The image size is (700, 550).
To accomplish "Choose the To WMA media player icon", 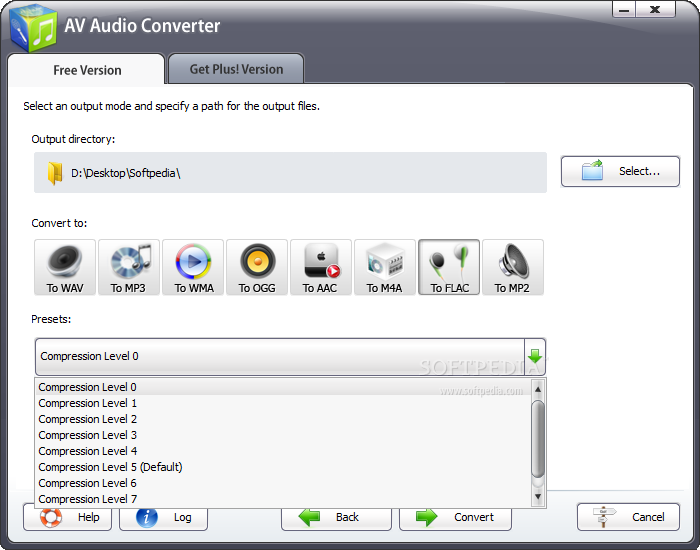I will [193, 267].
